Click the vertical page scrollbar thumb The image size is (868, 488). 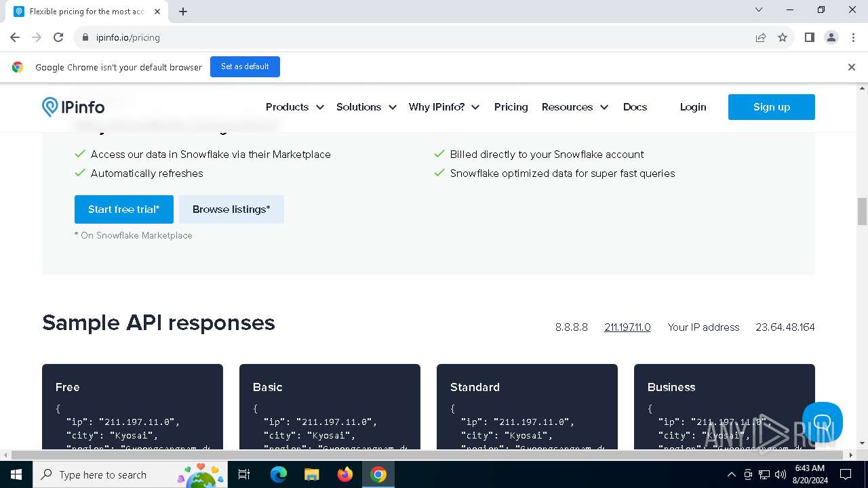862,211
